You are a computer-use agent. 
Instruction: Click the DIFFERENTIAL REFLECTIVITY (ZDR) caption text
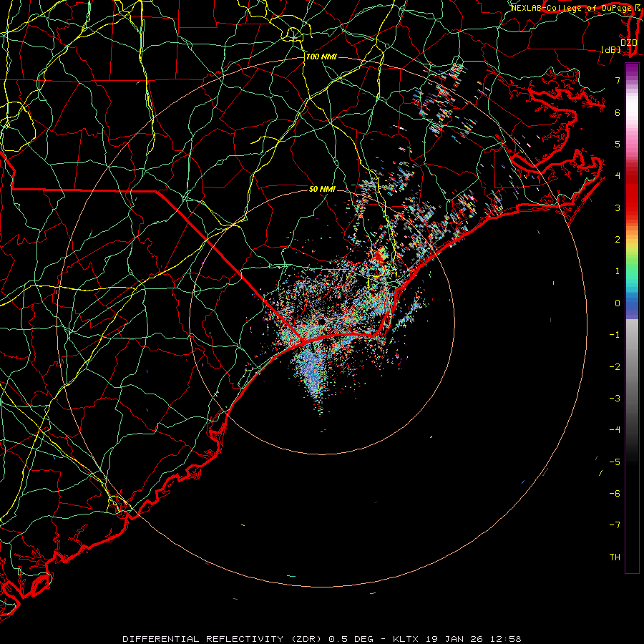point(223,639)
